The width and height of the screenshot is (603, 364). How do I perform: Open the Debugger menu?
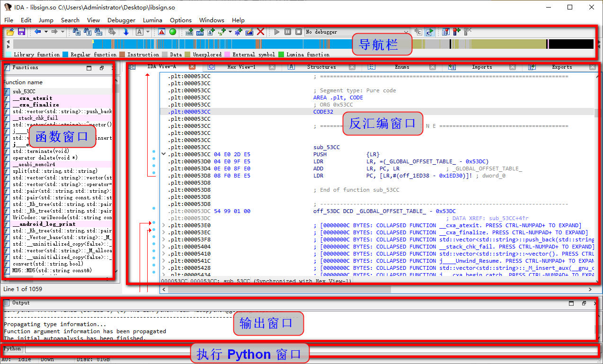(x=121, y=20)
